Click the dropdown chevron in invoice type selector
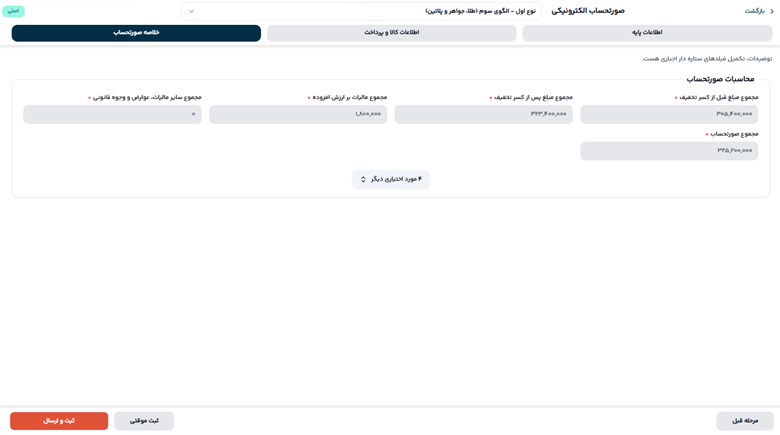 point(192,11)
